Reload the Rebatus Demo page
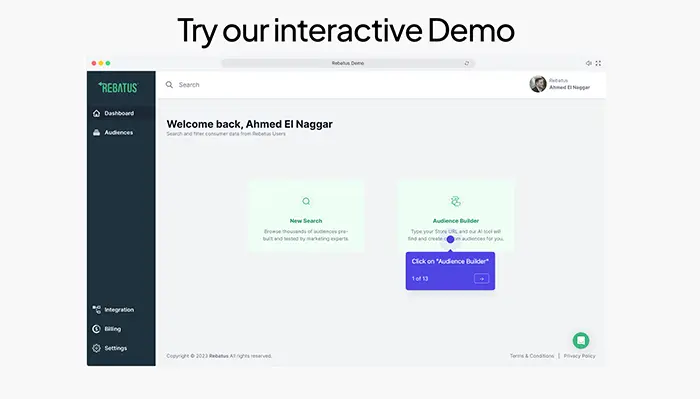This screenshot has width=700, height=399. [x=467, y=63]
